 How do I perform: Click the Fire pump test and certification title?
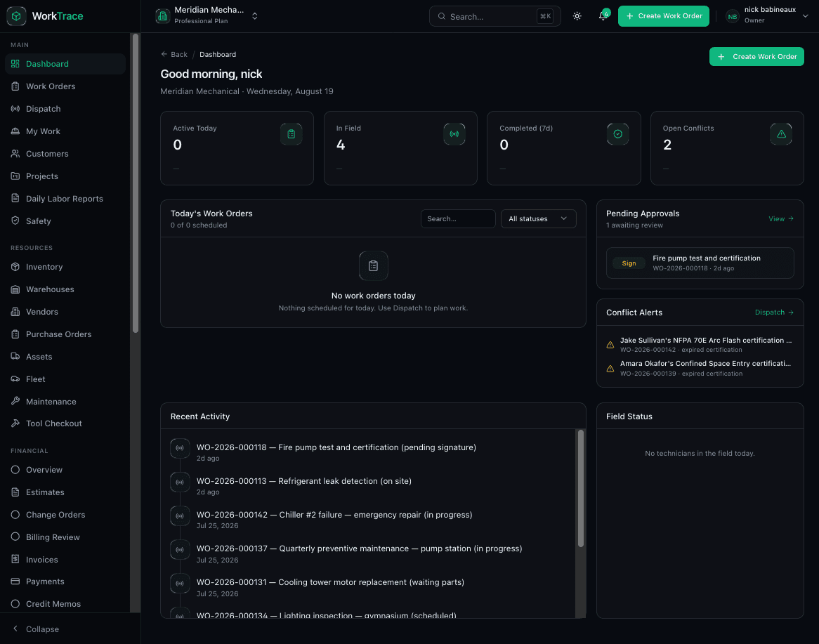[x=706, y=258]
